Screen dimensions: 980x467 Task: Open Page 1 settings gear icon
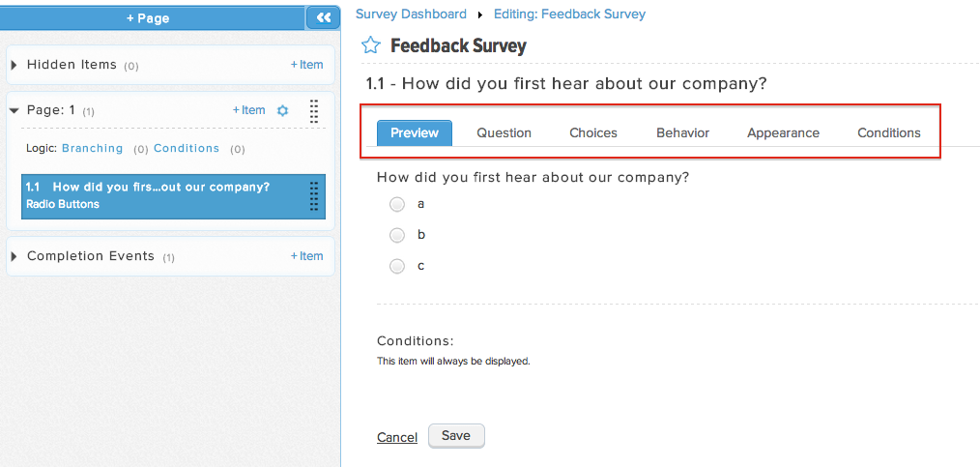pos(282,110)
